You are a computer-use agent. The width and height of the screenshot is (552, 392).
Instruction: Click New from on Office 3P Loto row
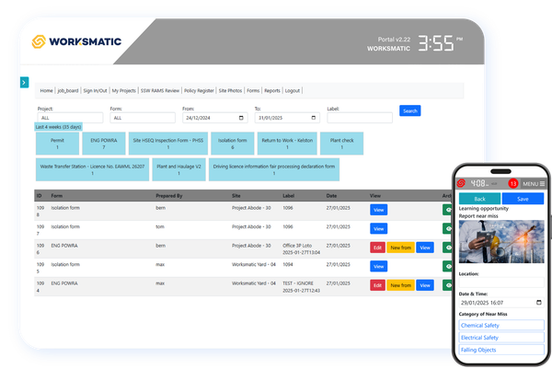pos(400,248)
